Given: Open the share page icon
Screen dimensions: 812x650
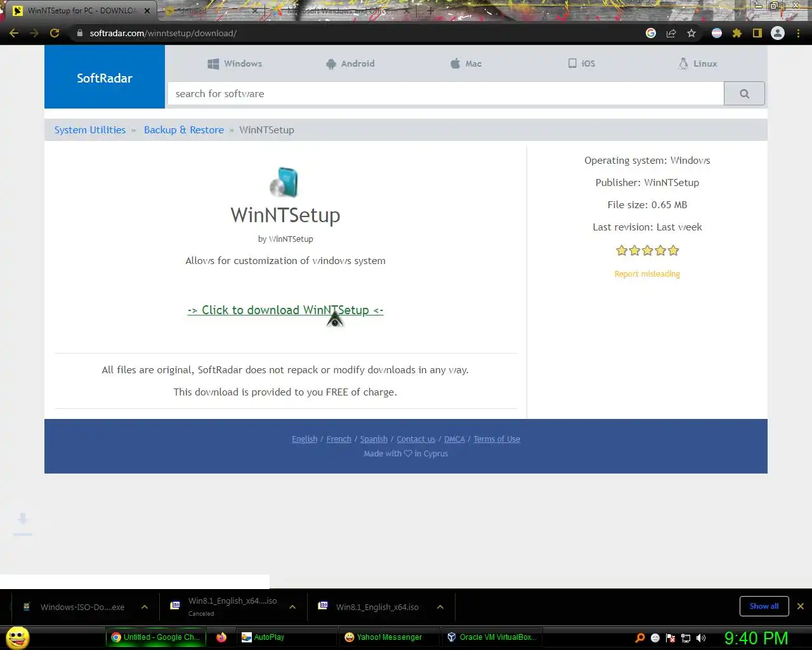Looking at the screenshot, I should [671, 33].
